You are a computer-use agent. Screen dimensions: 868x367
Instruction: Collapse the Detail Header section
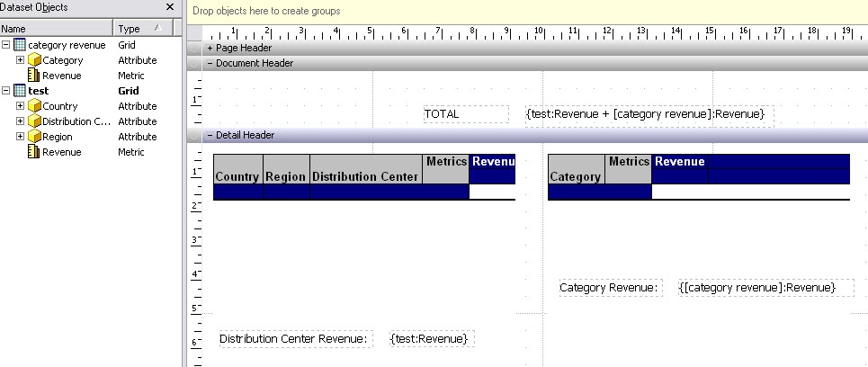pyautogui.click(x=210, y=135)
